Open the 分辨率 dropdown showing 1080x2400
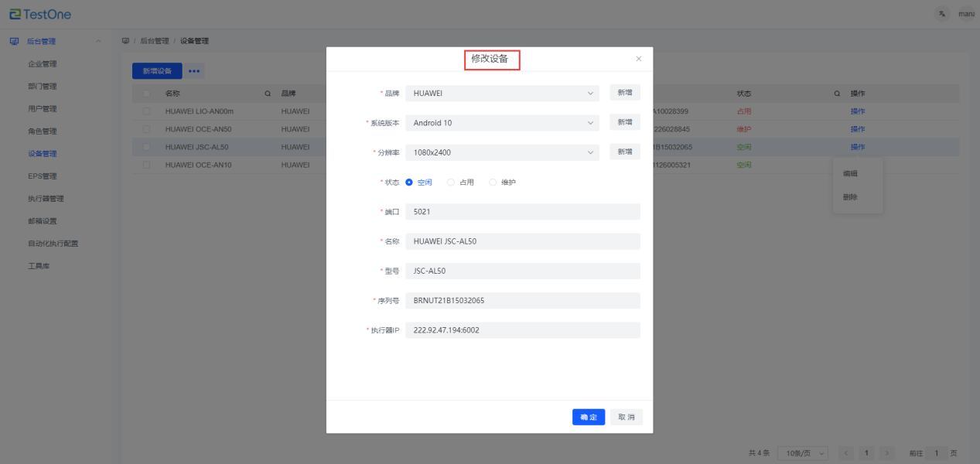The height and width of the screenshot is (464, 980). point(502,152)
